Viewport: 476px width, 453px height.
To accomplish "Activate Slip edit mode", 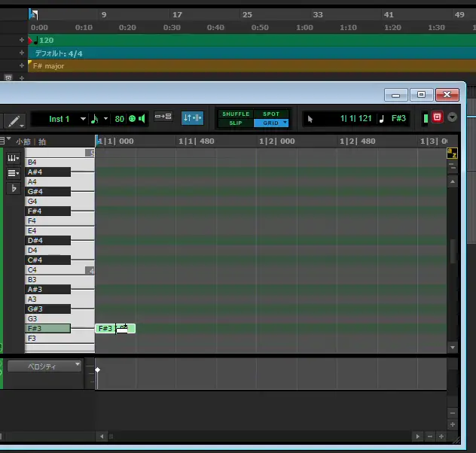I will pos(235,123).
